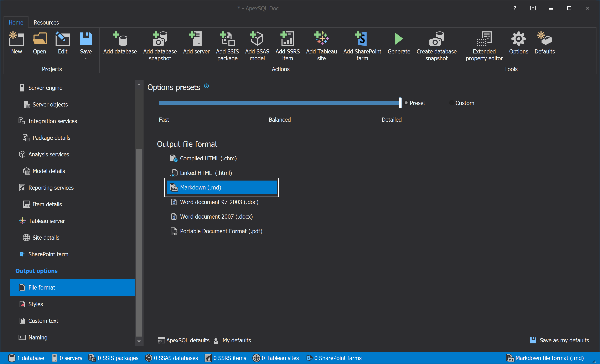Choose Word document 2007 (.docx) format
The image size is (600, 364).
click(x=222, y=217)
